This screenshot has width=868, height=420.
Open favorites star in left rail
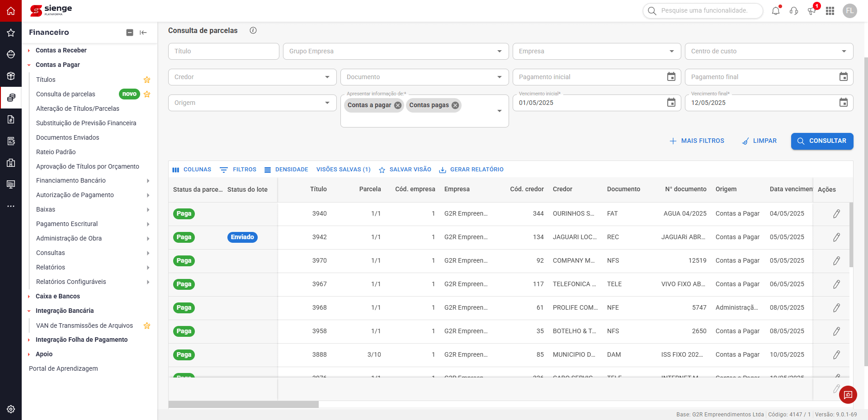pos(11,33)
